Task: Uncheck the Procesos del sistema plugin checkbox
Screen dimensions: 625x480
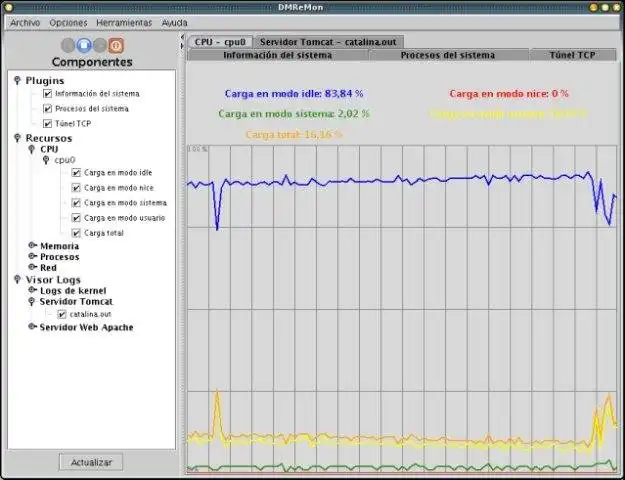Action: (47, 109)
